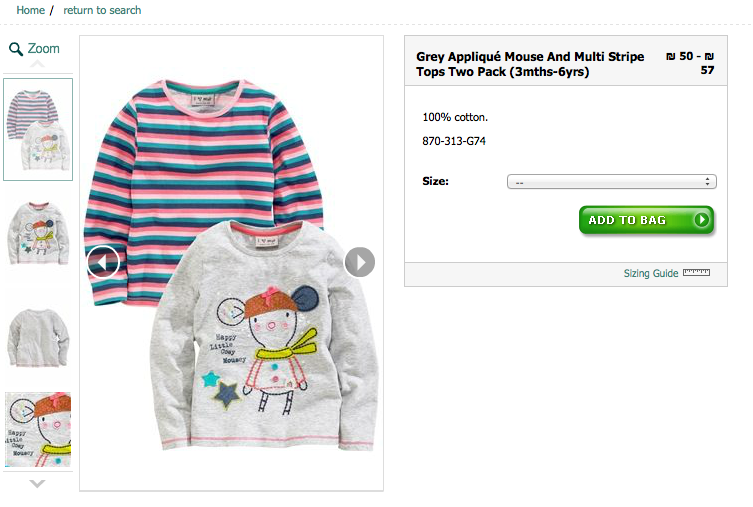Select the mouse appliqué close-up thumbnail

(38, 429)
